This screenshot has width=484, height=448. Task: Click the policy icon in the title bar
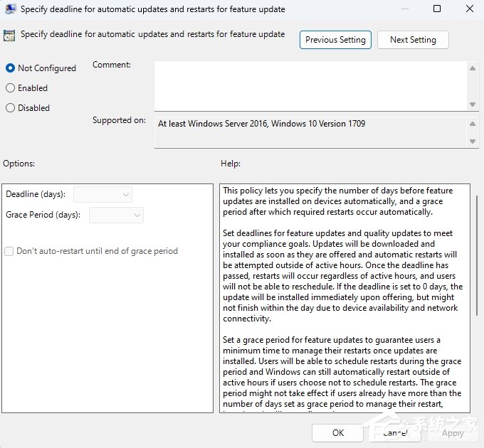point(10,10)
